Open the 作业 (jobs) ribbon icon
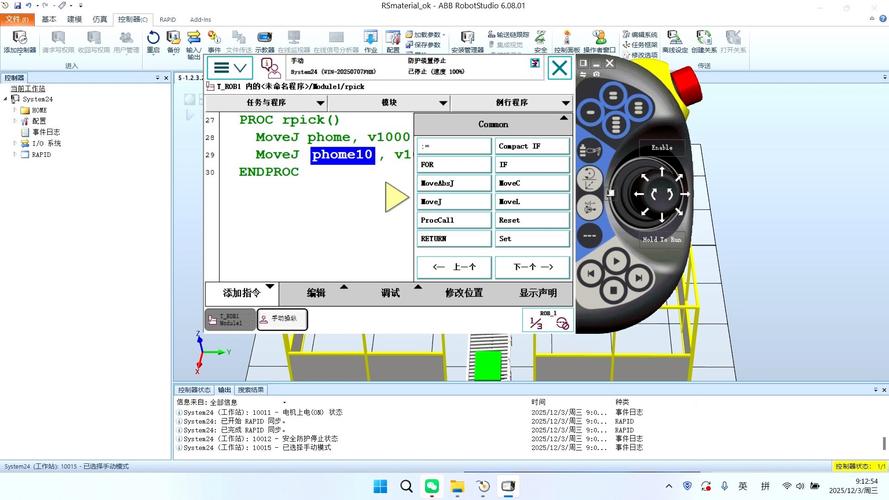889x500 pixels. point(370,41)
